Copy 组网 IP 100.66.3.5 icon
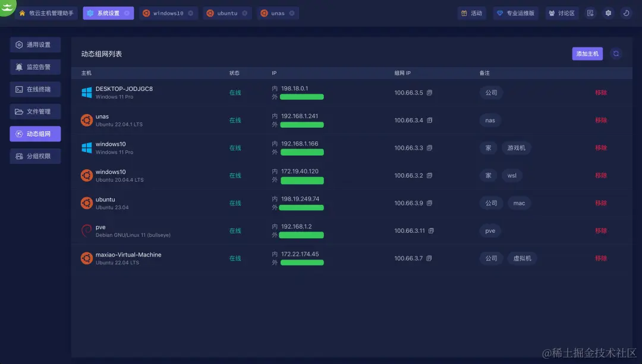Viewport: 642px width, 364px height. [x=429, y=93]
